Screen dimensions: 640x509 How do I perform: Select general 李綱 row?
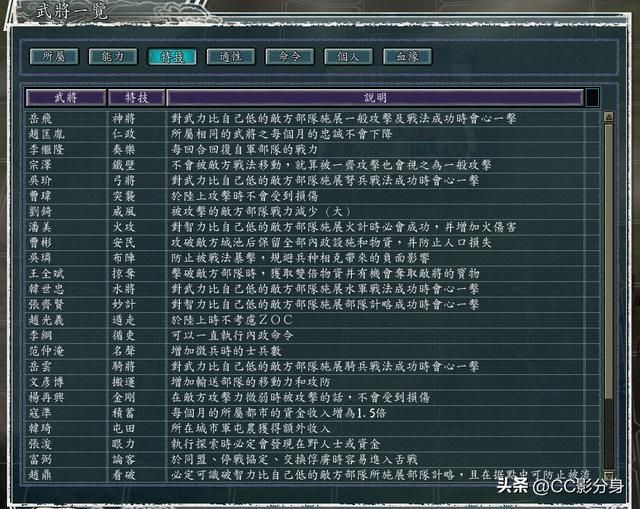312,336
